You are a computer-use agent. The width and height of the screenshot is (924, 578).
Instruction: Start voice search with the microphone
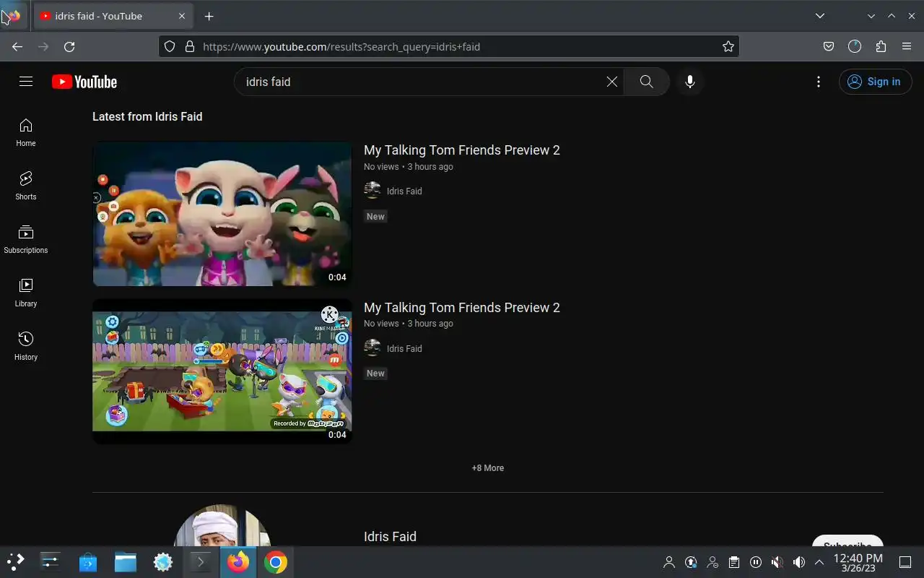tap(690, 82)
